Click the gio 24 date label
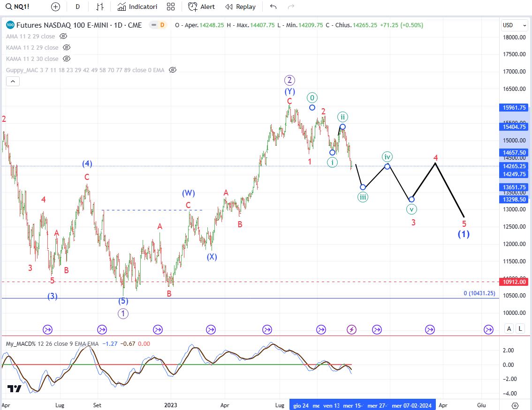Image resolution: width=532 pixels, height=410 pixels. (301, 405)
